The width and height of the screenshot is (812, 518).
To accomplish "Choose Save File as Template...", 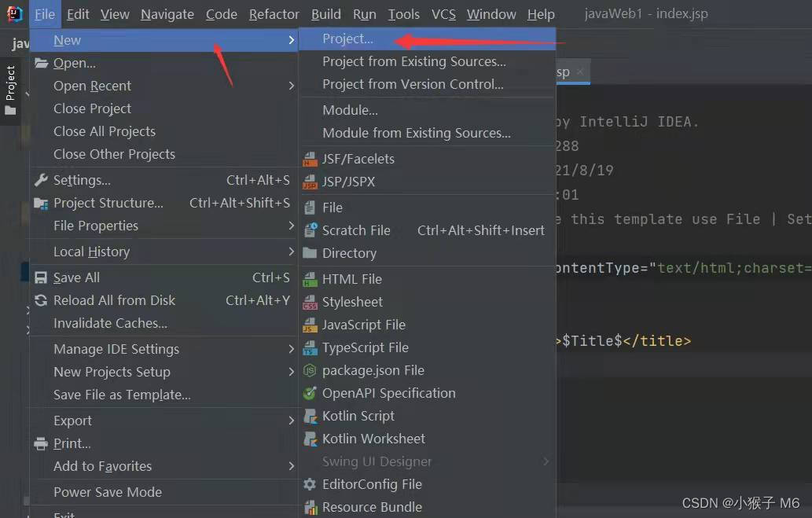I will click(x=164, y=395).
